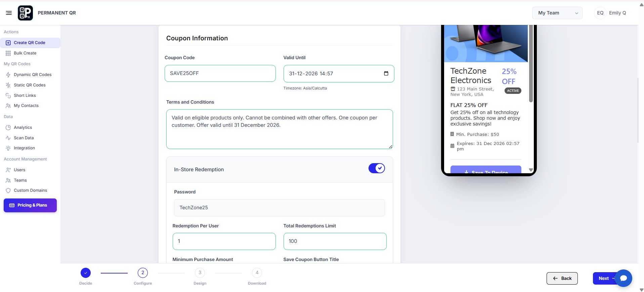Image resolution: width=644 pixels, height=292 pixels.
Task: Click the phone preview scrollbar
Action: point(531,64)
